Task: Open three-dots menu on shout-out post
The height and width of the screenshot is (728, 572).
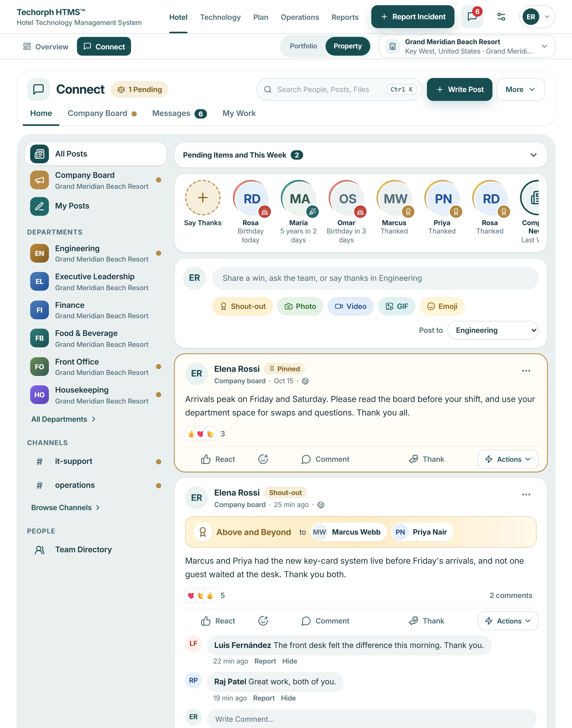Action: (526, 495)
